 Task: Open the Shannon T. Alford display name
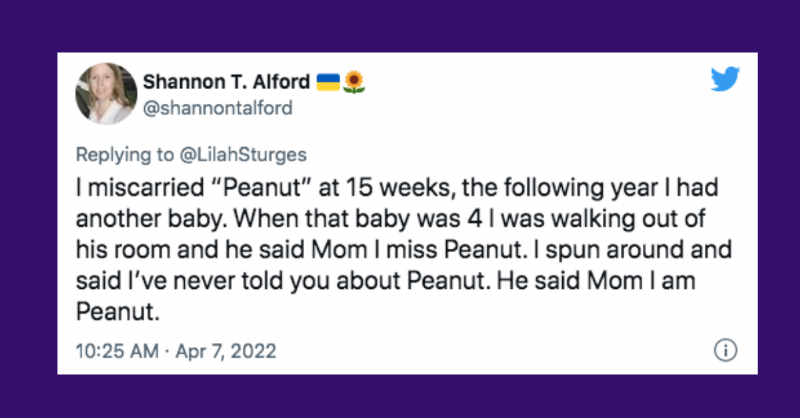(226, 82)
